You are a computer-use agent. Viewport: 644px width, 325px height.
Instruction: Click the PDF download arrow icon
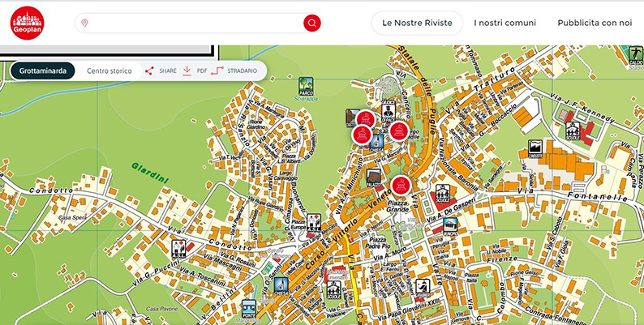(x=187, y=71)
